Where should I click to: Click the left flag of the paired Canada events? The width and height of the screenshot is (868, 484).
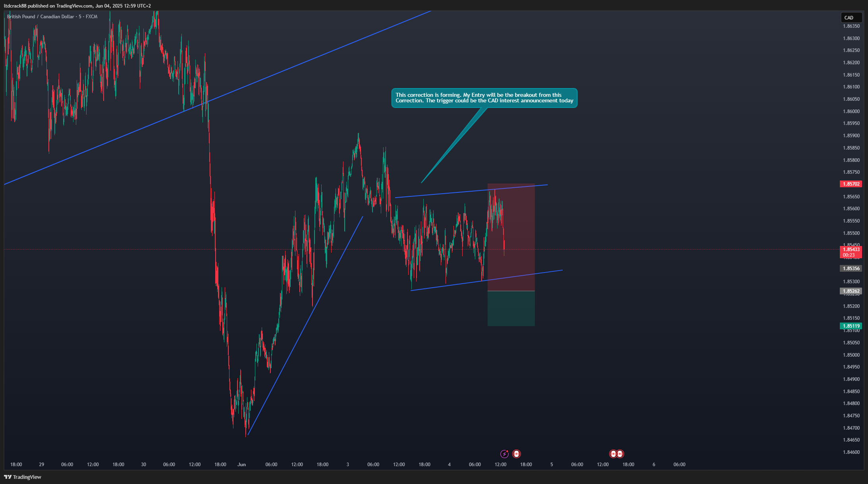(x=613, y=454)
